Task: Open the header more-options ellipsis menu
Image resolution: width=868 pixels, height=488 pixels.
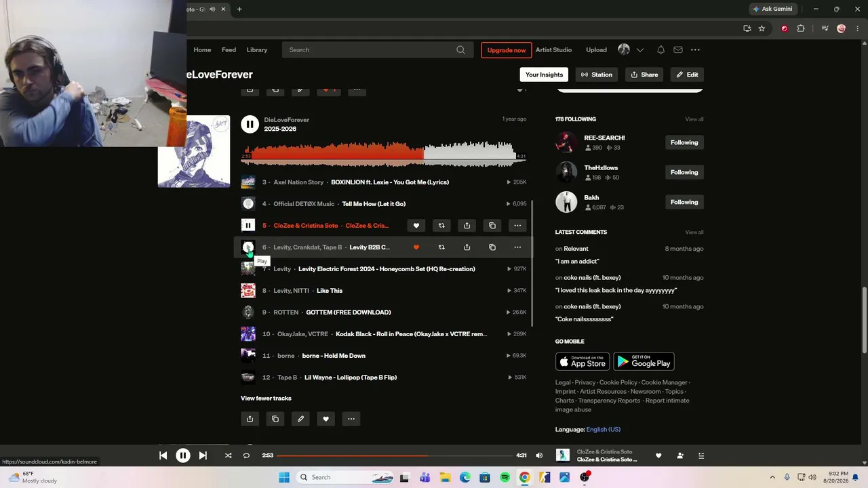Action: 695,49
